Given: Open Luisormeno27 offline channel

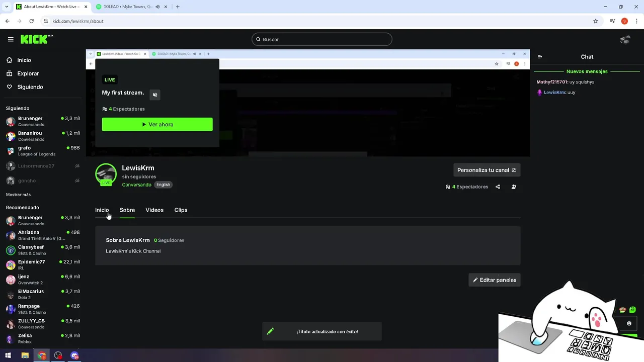Looking at the screenshot, I should tap(43, 166).
